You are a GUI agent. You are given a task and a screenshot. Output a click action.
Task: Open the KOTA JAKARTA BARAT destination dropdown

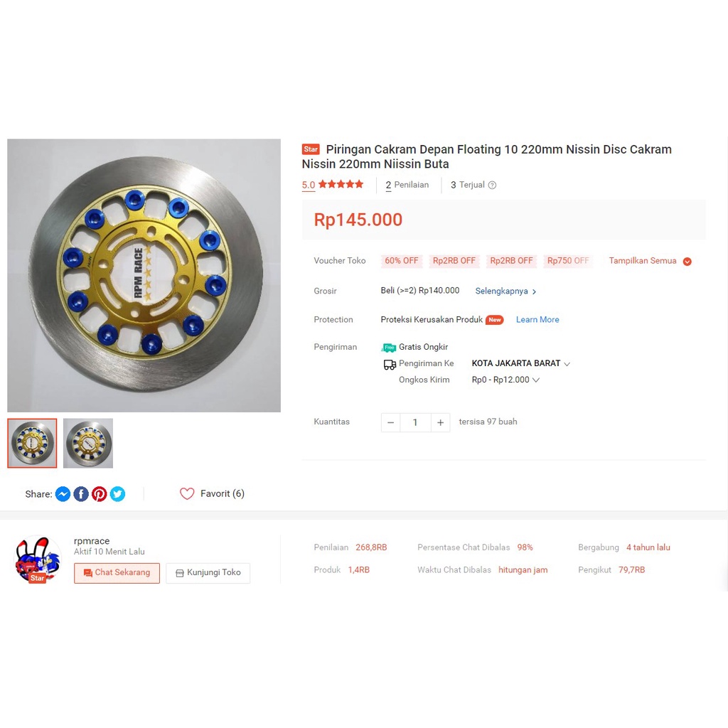click(521, 363)
